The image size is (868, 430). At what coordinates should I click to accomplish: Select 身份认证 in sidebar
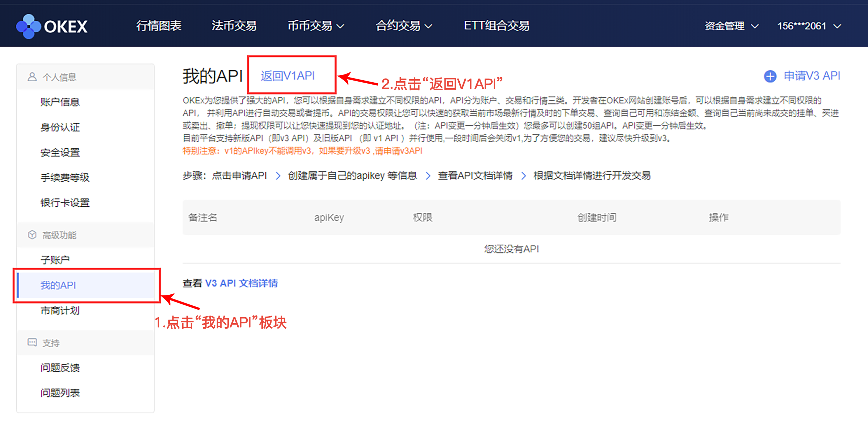pos(60,127)
